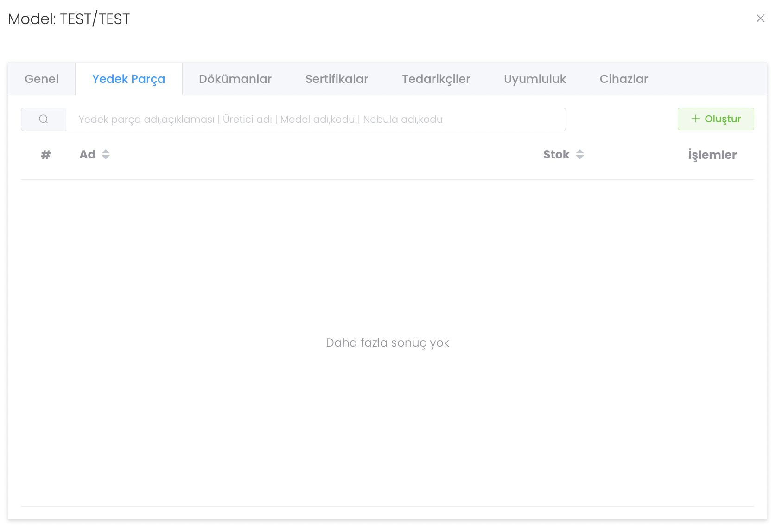Open the Cihazlar tab
Viewport: 776px width, 532px height.
(x=624, y=79)
